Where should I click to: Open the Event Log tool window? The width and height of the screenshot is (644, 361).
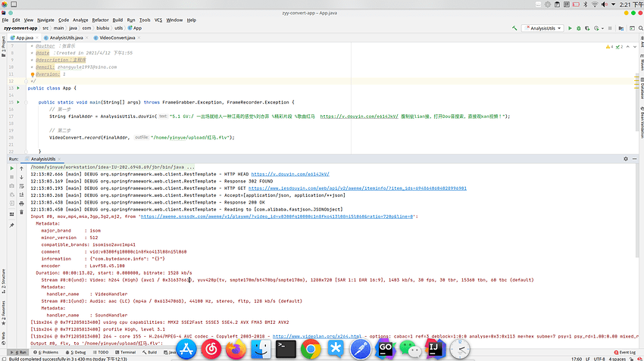(x=625, y=353)
